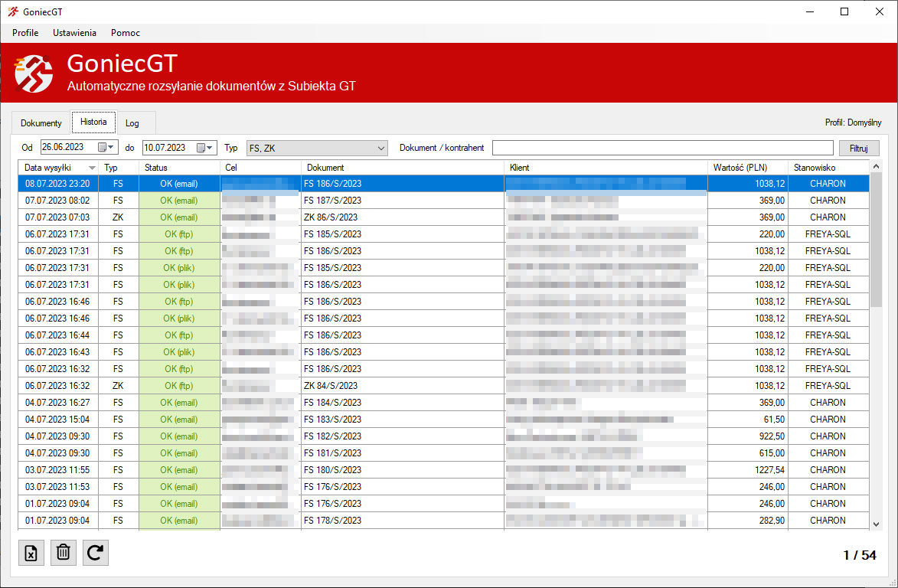
Task: Click document cell ZK 84/S/2023
Action: pos(403,386)
